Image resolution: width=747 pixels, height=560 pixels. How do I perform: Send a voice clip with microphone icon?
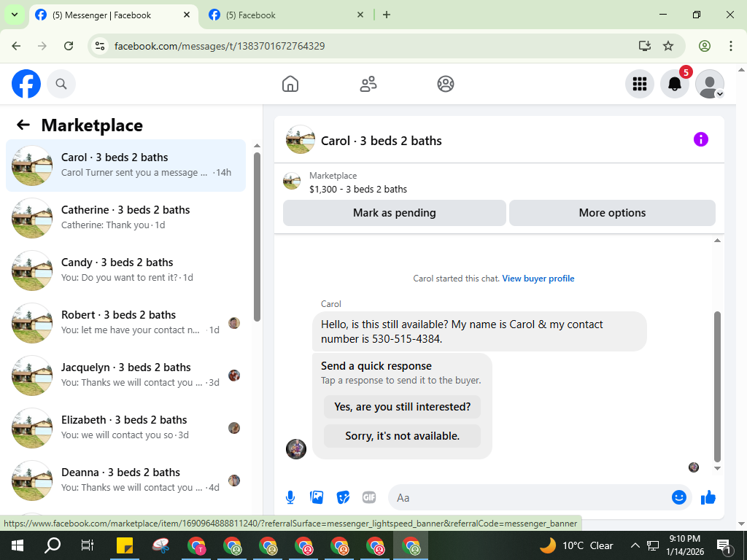[290, 497]
